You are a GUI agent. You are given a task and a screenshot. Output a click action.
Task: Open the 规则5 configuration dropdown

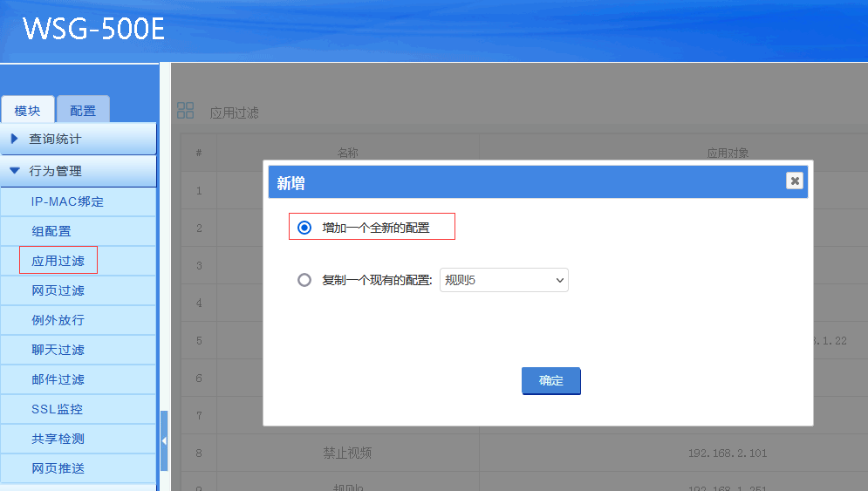point(503,280)
